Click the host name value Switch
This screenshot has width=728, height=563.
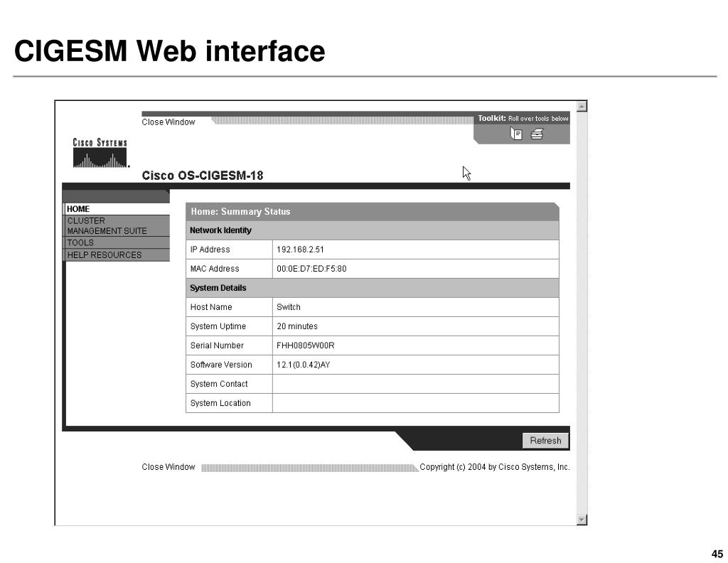289,307
